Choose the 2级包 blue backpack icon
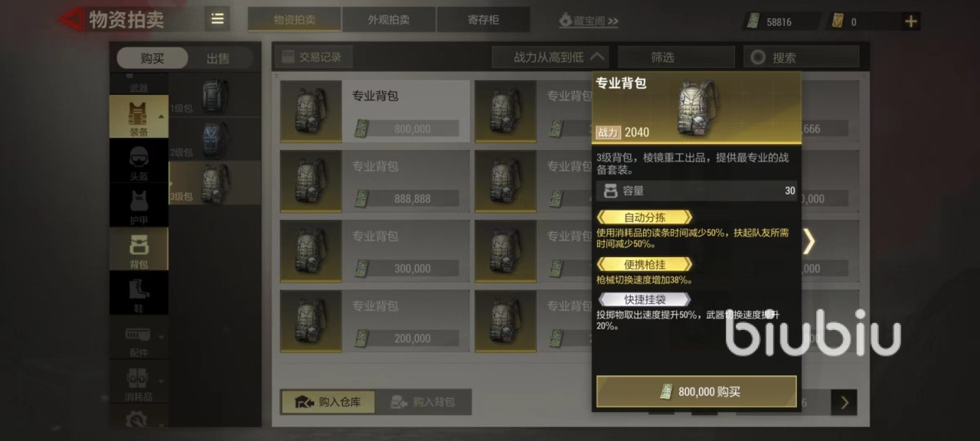Viewport: 980px width, 441px height. [x=214, y=139]
